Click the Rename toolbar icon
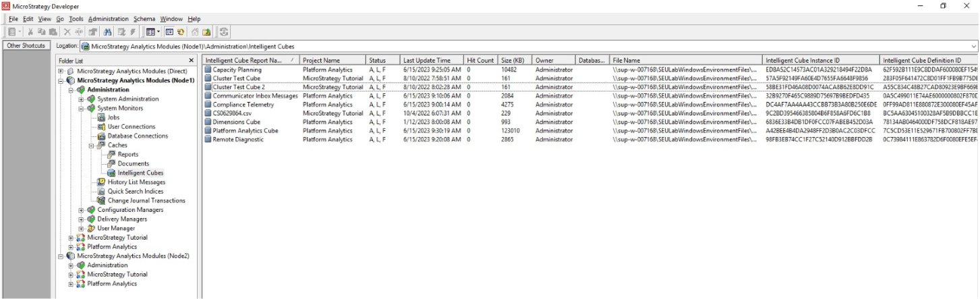The height and width of the screenshot is (299, 980). pyautogui.click(x=79, y=32)
